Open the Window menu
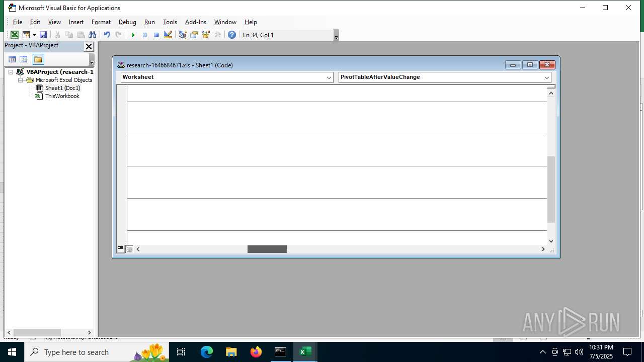 click(225, 22)
